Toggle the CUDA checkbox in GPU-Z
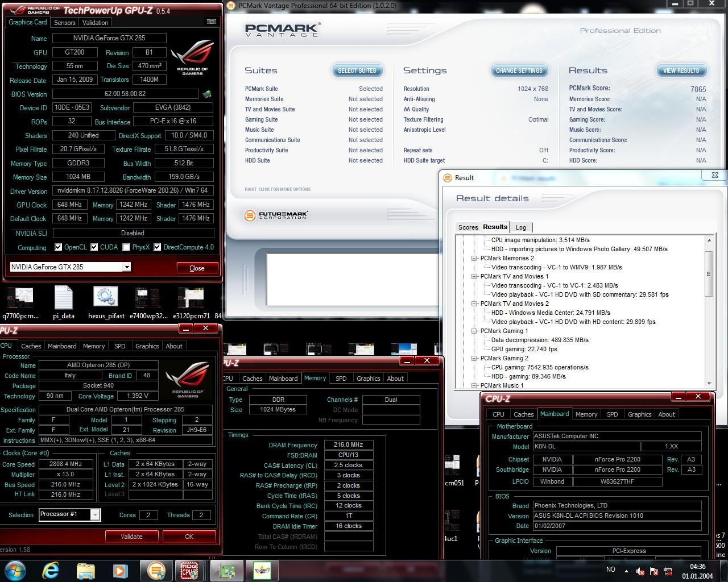This screenshot has height=582, width=728. click(94, 247)
